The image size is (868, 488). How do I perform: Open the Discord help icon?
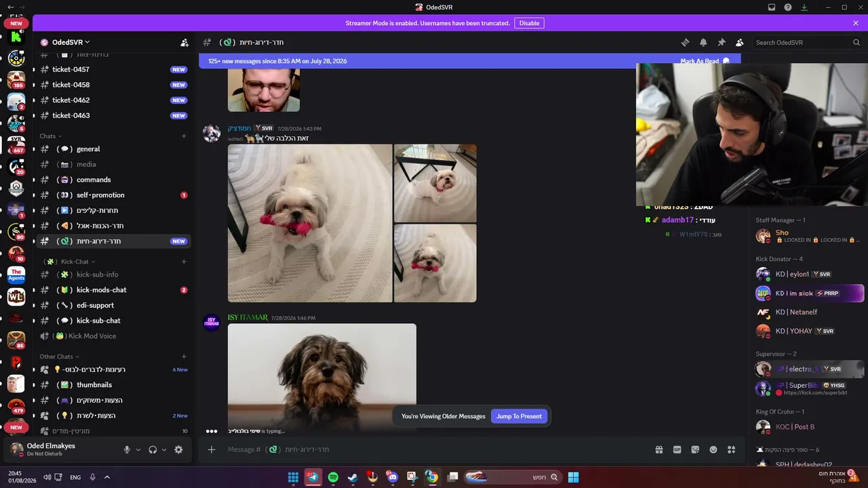click(x=788, y=7)
